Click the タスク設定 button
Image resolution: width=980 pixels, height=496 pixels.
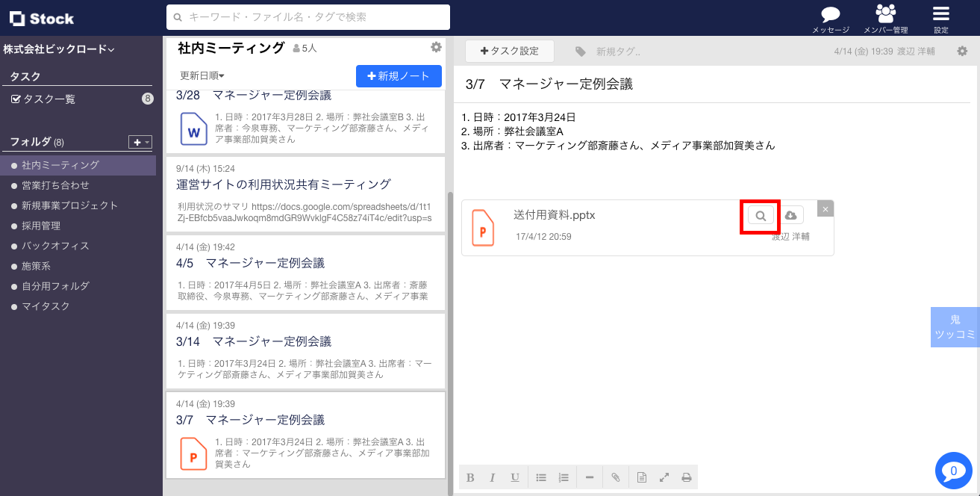(x=510, y=50)
